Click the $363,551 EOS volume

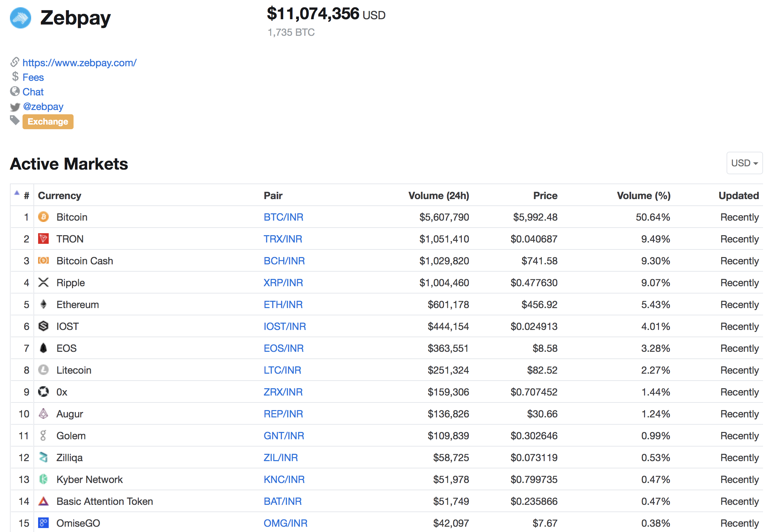click(448, 348)
